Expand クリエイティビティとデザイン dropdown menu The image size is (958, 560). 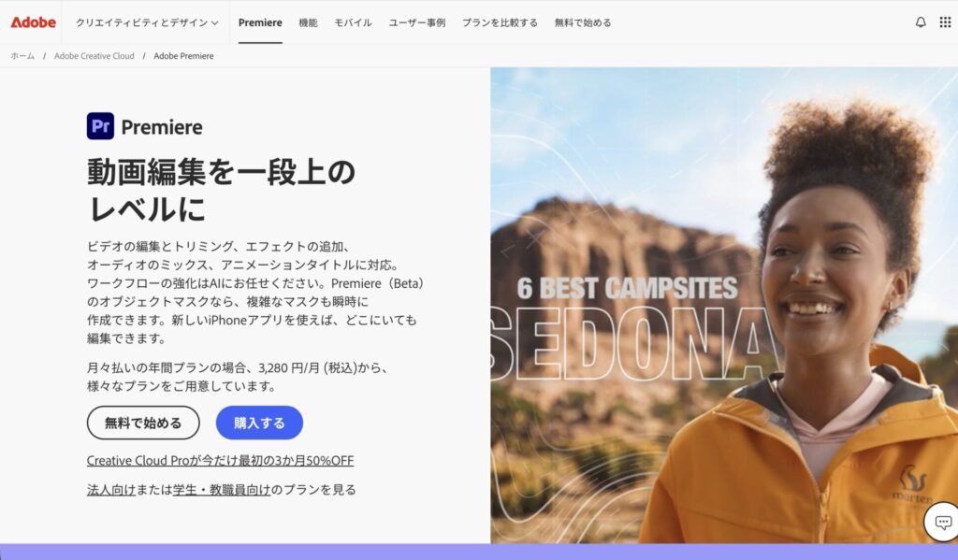click(147, 22)
